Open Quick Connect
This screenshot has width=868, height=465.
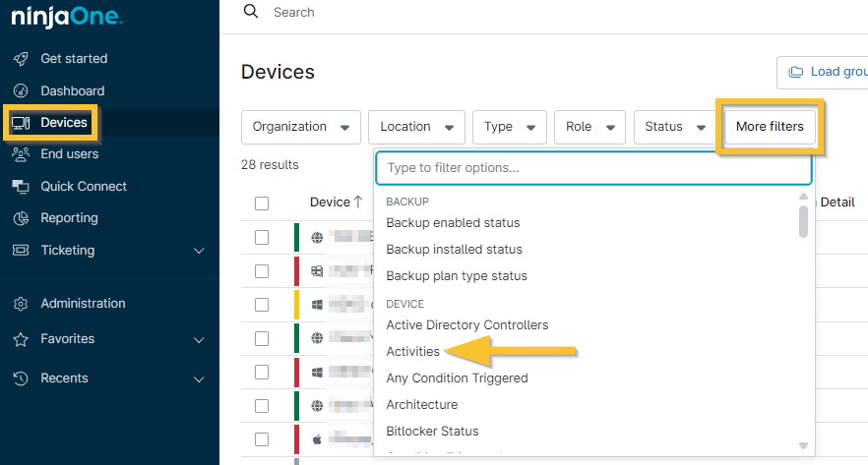(84, 187)
